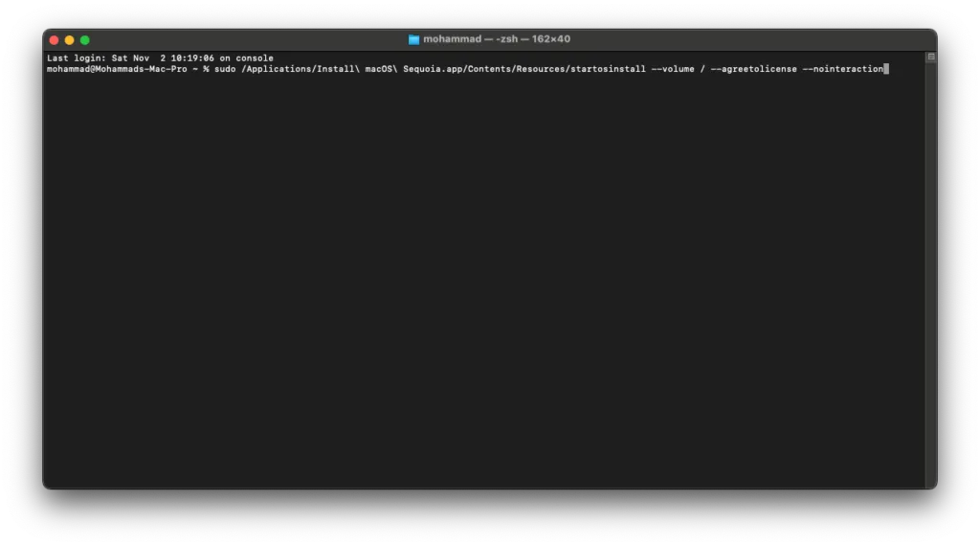
Task: Click the 'Last login' line of text
Action: pos(160,58)
